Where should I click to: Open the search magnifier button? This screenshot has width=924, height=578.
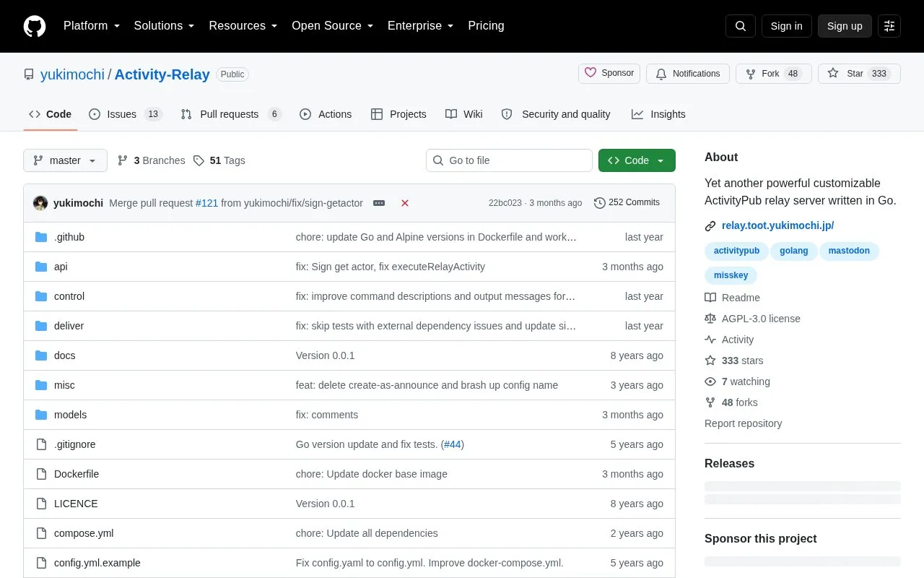pos(741,26)
